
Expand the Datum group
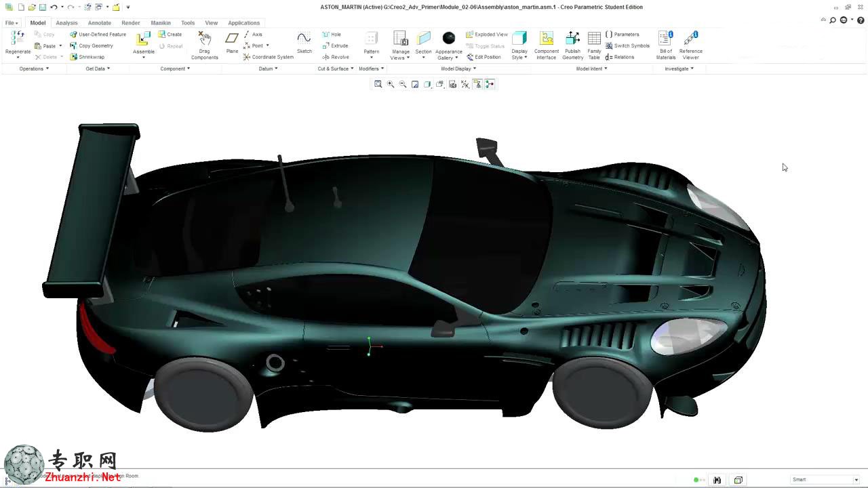pyautogui.click(x=268, y=68)
